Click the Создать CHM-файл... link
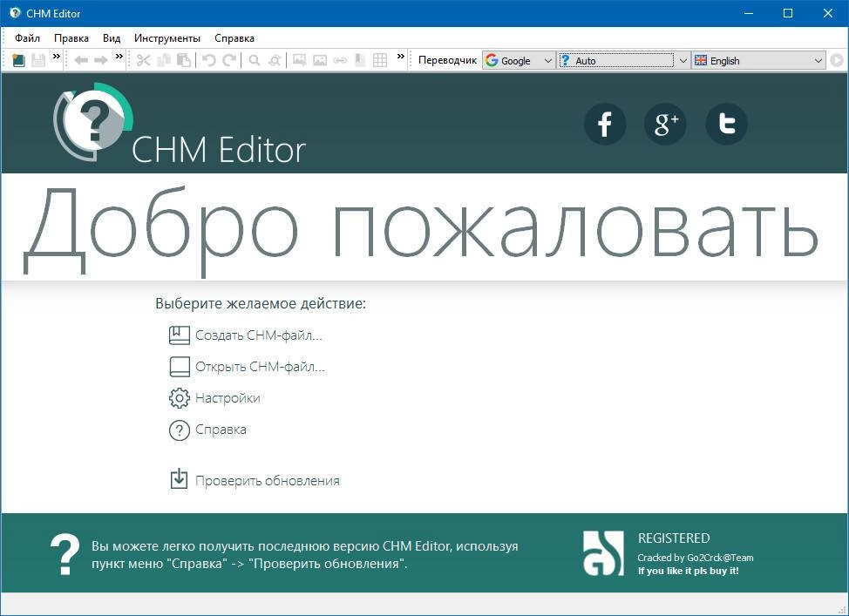Screen dimensions: 849x616 click(259, 335)
